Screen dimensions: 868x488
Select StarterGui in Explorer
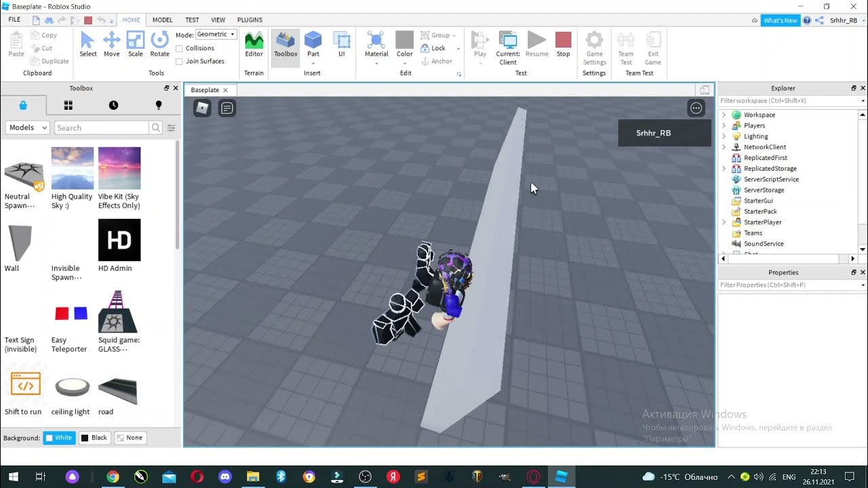pyautogui.click(x=758, y=201)
